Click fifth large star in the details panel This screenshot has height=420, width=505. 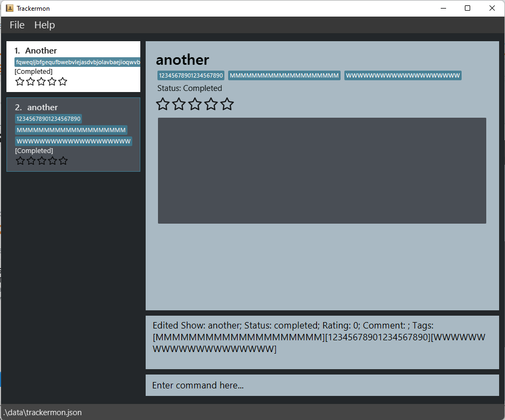(x=227, y=104)
